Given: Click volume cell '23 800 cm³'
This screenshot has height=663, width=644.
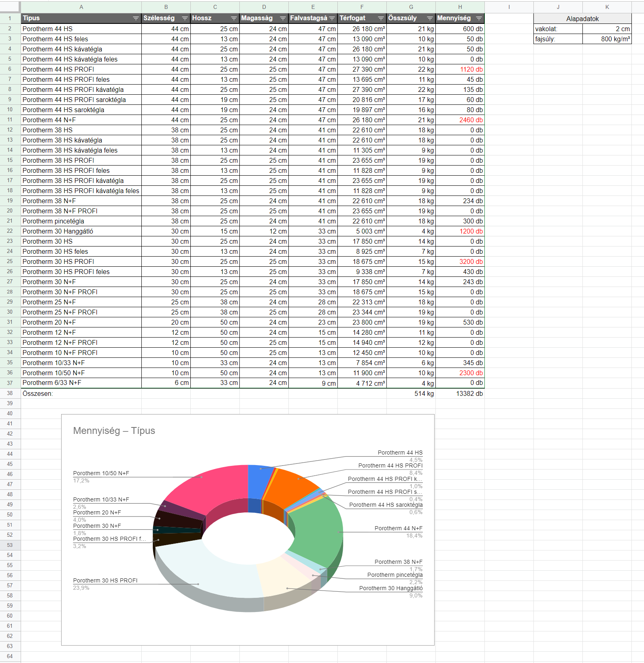Looking at the screenshot, I should pyautogui.click(x=362, y=322).
